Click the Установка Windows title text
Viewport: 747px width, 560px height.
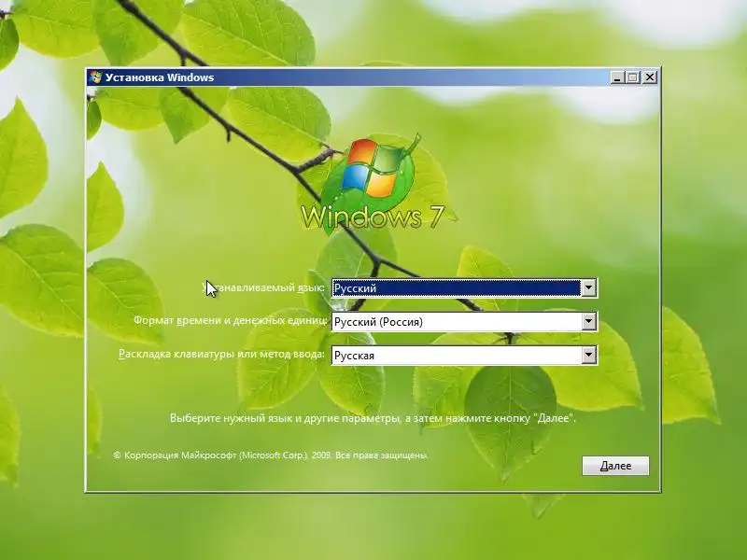(160, 77)
